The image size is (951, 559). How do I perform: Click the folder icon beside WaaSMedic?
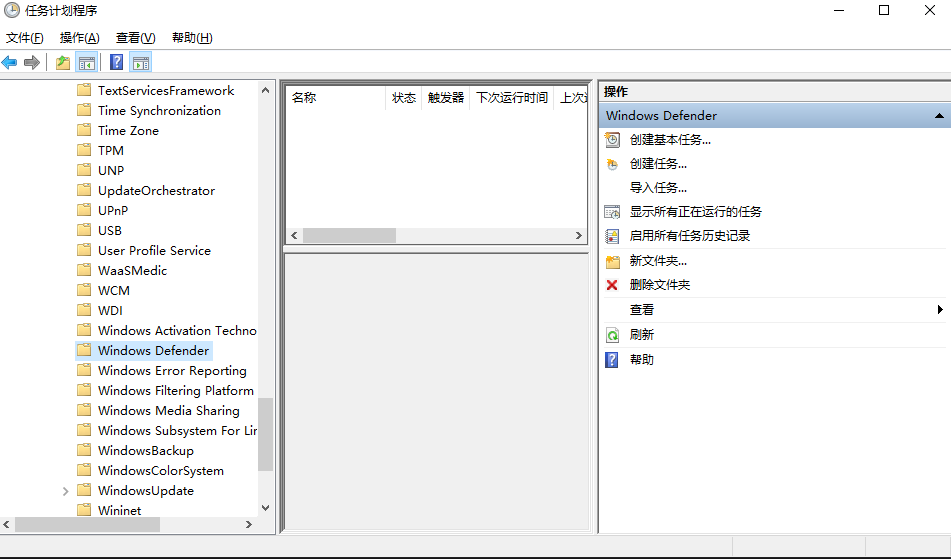tap(84, 270)
